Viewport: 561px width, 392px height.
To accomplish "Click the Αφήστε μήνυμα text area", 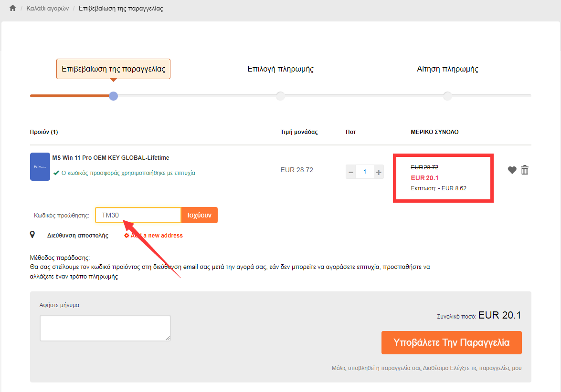I will pyautogui.click(x=105, y=328).
